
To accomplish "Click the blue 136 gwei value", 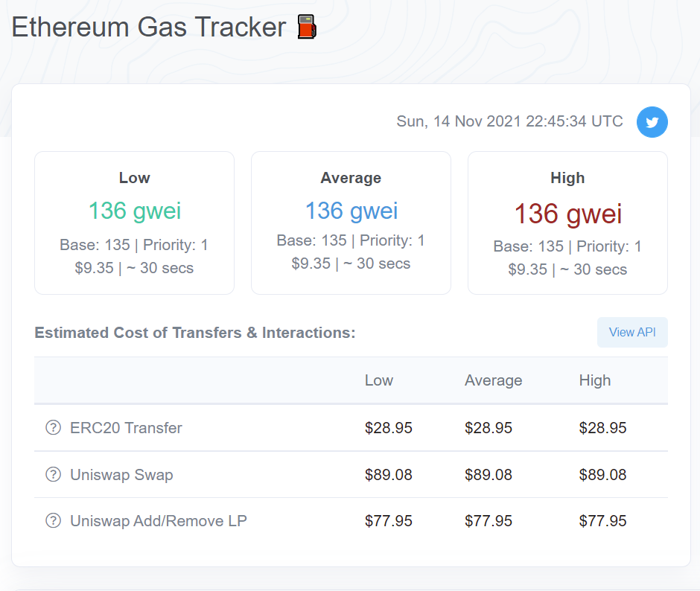I will [351, 211].
